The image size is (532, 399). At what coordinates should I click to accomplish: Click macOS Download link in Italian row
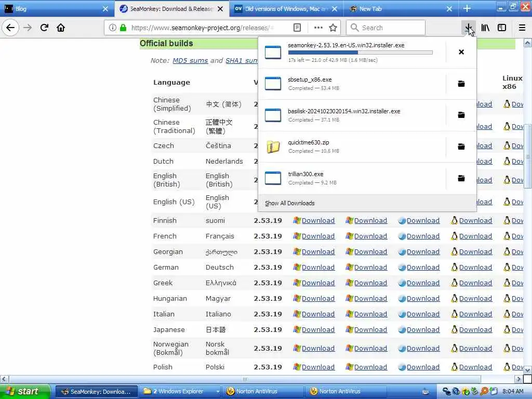click(x=423, y=314)
